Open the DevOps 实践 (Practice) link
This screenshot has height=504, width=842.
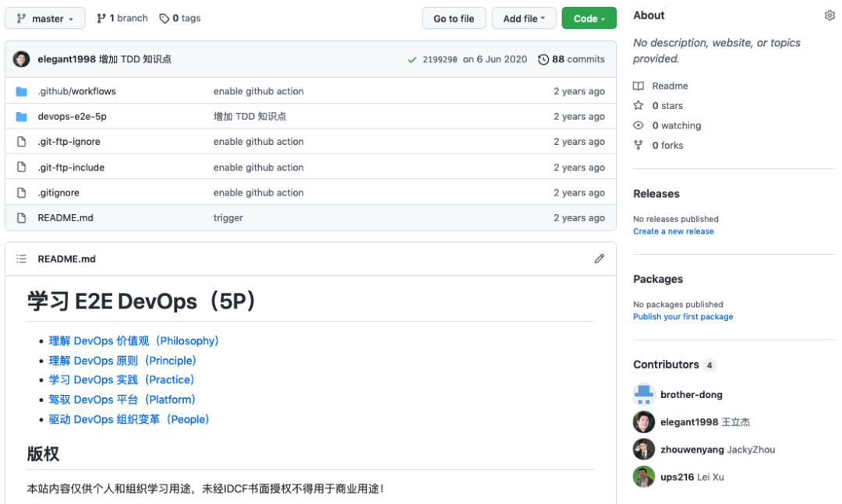[122, 380]
